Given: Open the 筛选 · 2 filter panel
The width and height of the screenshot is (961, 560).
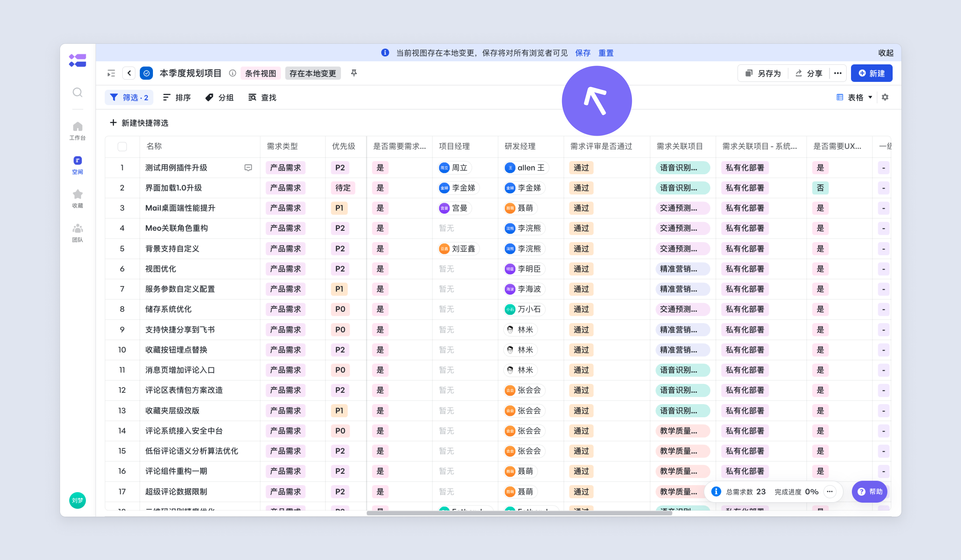Looking at the screenshot, I should 129,97.
